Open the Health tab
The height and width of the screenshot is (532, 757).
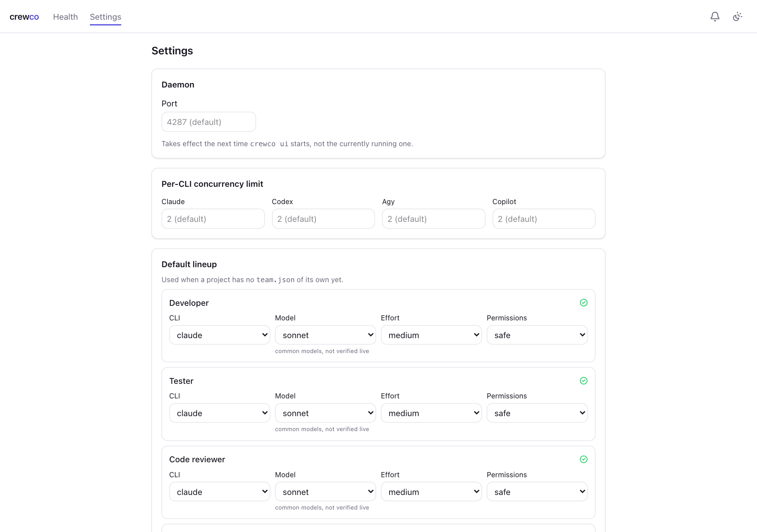(x=65, y=17)
